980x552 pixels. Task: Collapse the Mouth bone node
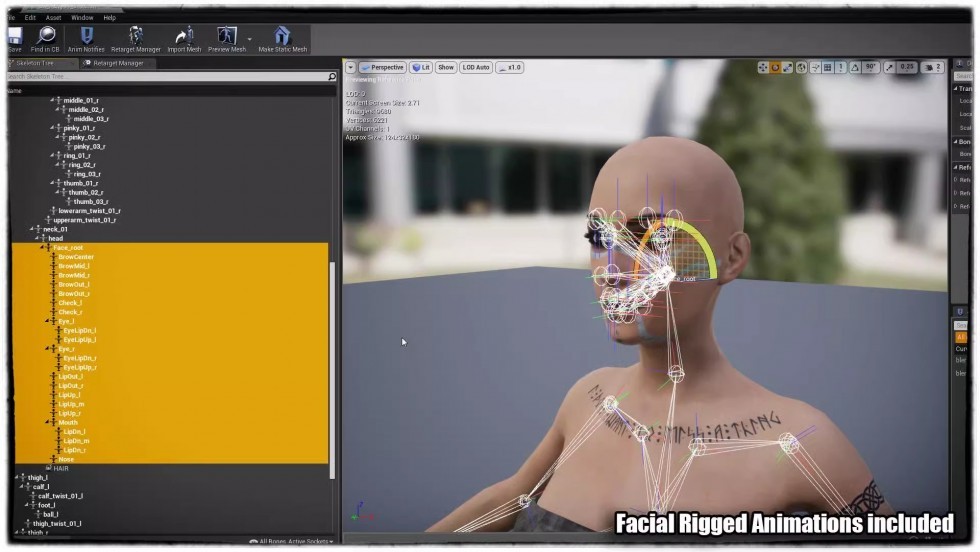point(47,423)
